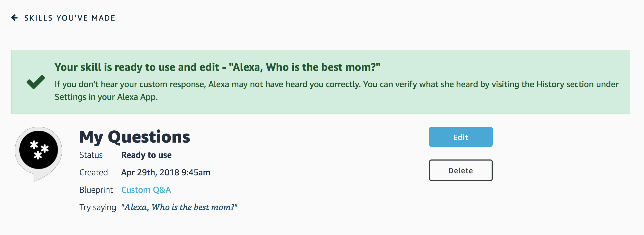Screen dimensions: 644x235
Task: Click the green checkmark icon
Action: coord(36,82)
